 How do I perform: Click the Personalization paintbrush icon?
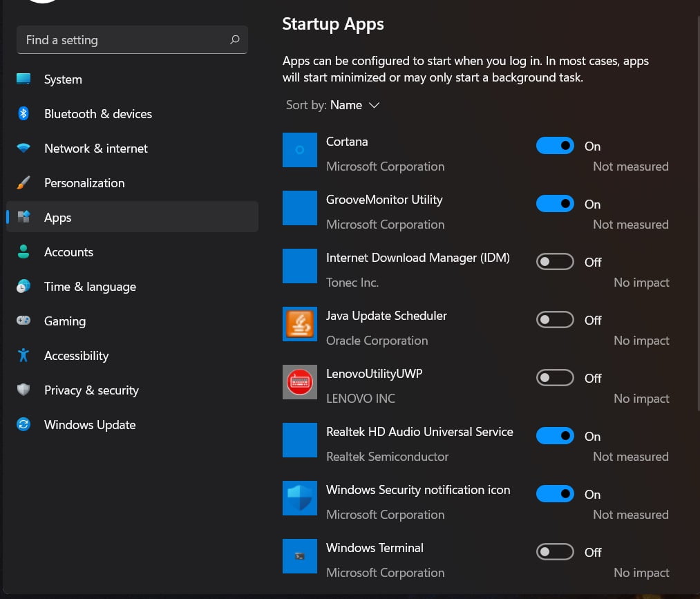pos(23,182)
